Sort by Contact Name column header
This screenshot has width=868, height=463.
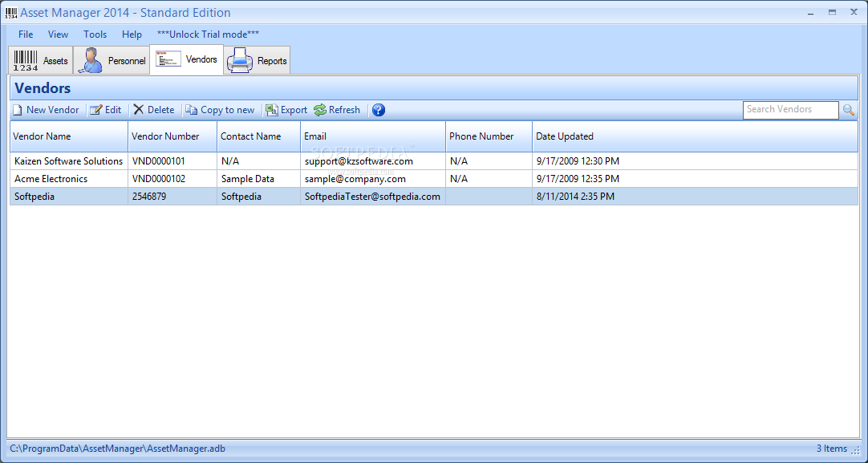pyautogui.click(x=258, y=136)
